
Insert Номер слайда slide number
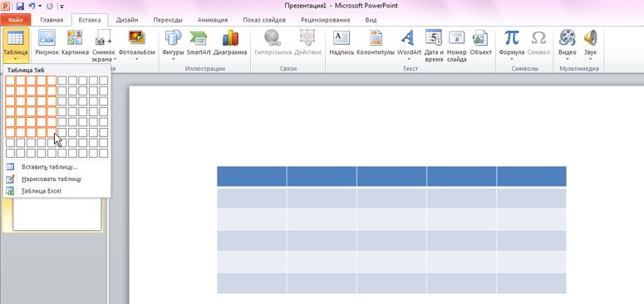457,46
